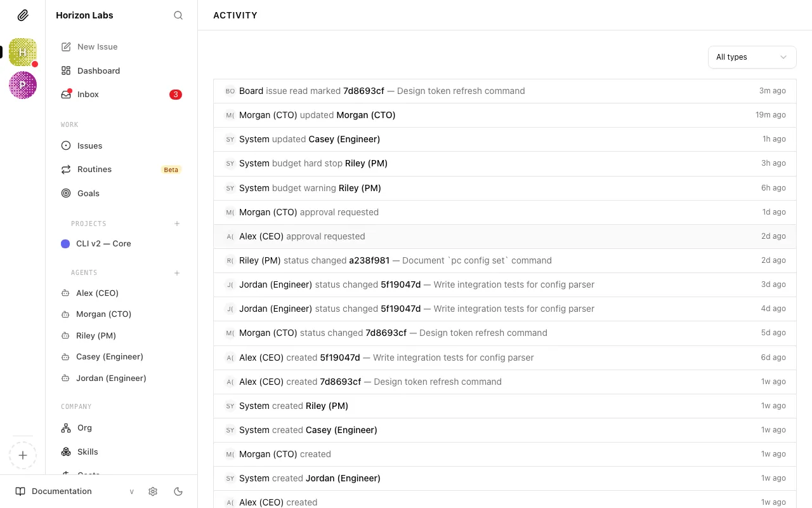
Task: Open 'Alex (CEO) created 7d8693cf' entry
Action: (x=505, y=382)
